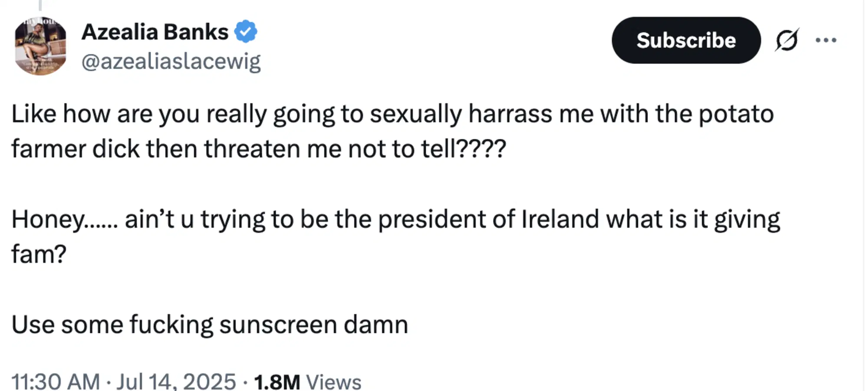Click the bold 1.8M view count
868x391 pixels.
(x=277, y=382)
